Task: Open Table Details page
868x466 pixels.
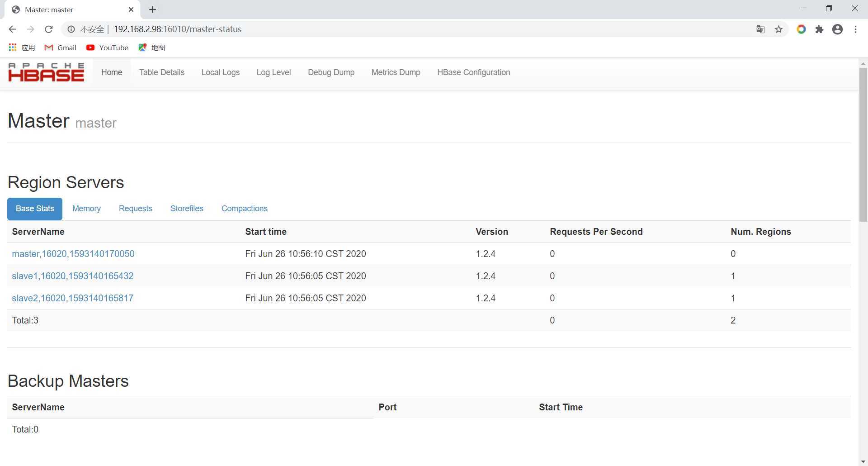Action: 162,72
